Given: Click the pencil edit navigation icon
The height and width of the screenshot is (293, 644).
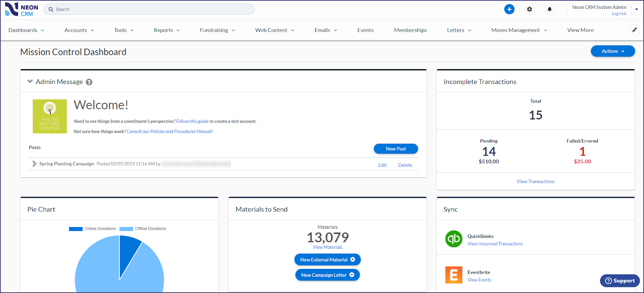Looking at the screenshot, I should coord(634,30).
